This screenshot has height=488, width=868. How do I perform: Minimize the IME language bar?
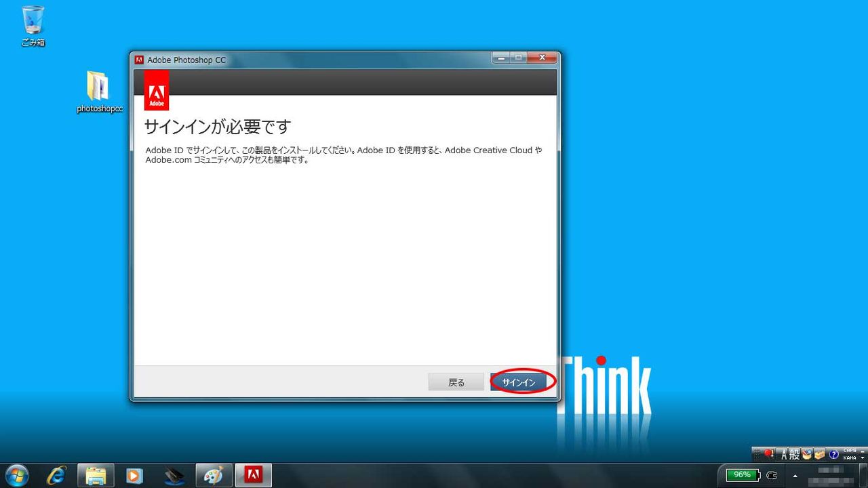point(863,451)
